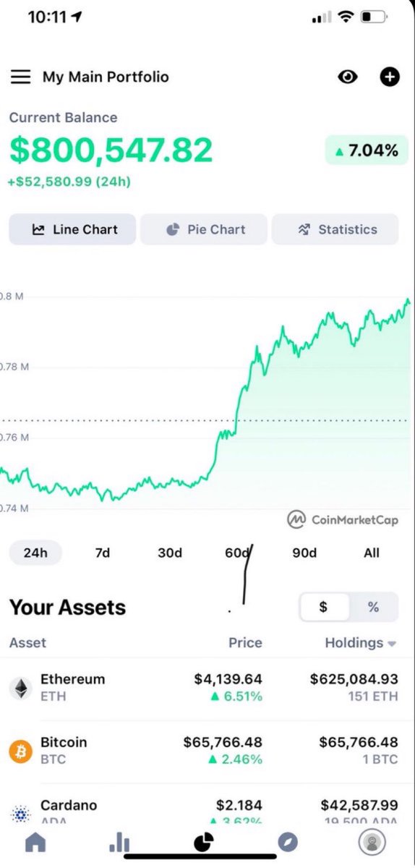Select the portfolio pie icon in bottom bar

pyautogui.click(x=204, y=842)
